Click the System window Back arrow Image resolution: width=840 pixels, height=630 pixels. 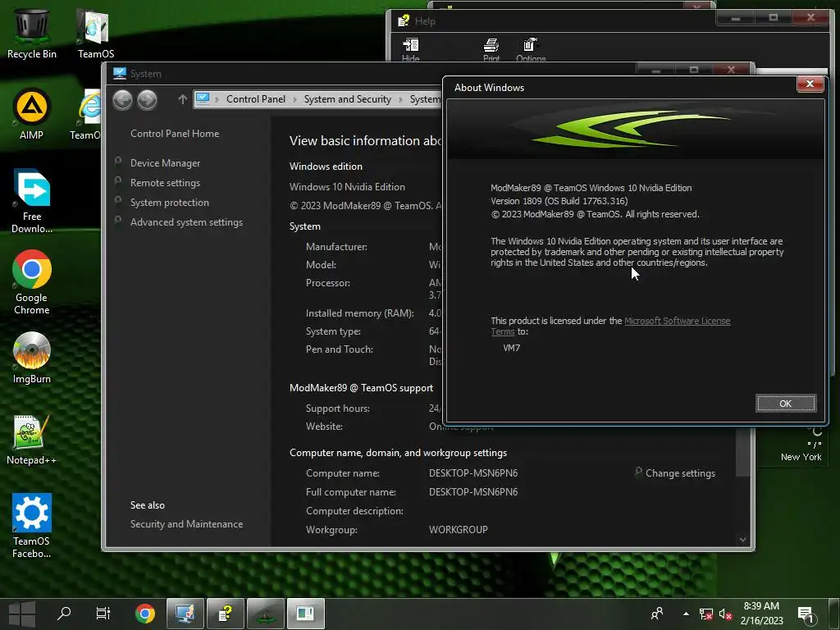123,100
